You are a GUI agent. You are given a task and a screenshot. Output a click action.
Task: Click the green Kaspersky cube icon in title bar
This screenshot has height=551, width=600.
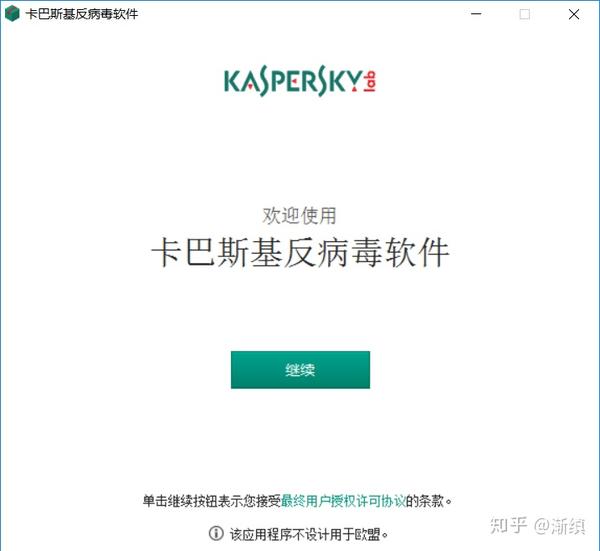tap(12, 14)
